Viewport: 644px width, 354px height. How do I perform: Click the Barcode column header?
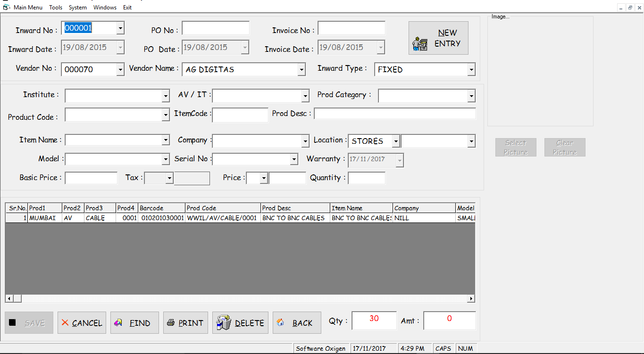(161, 208)
